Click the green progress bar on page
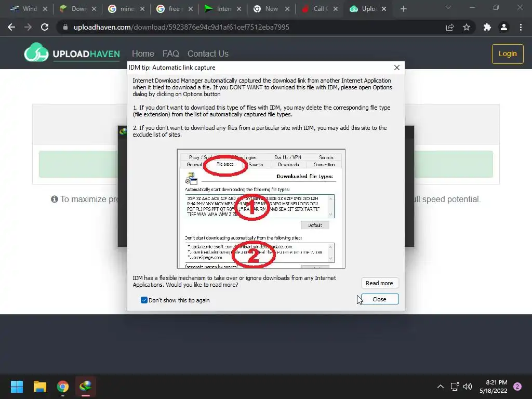 [265, 164]
